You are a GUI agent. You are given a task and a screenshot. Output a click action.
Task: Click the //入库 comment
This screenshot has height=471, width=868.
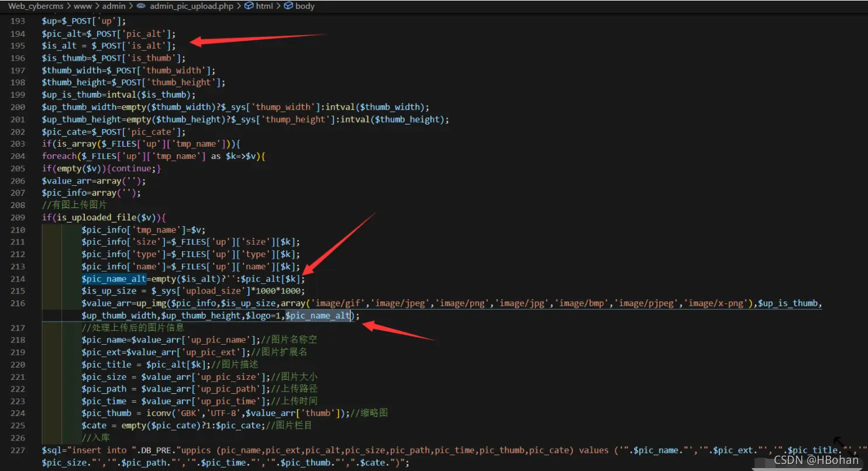(95, 438)
